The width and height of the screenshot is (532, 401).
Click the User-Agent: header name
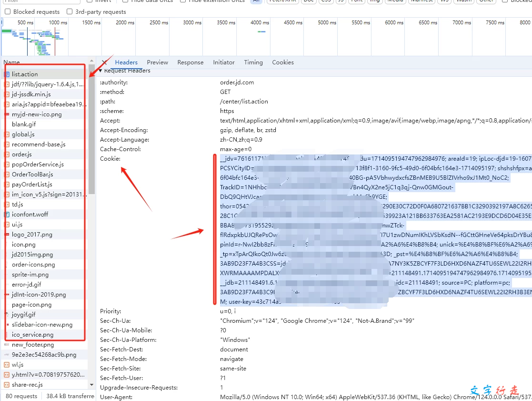point(116,397)
